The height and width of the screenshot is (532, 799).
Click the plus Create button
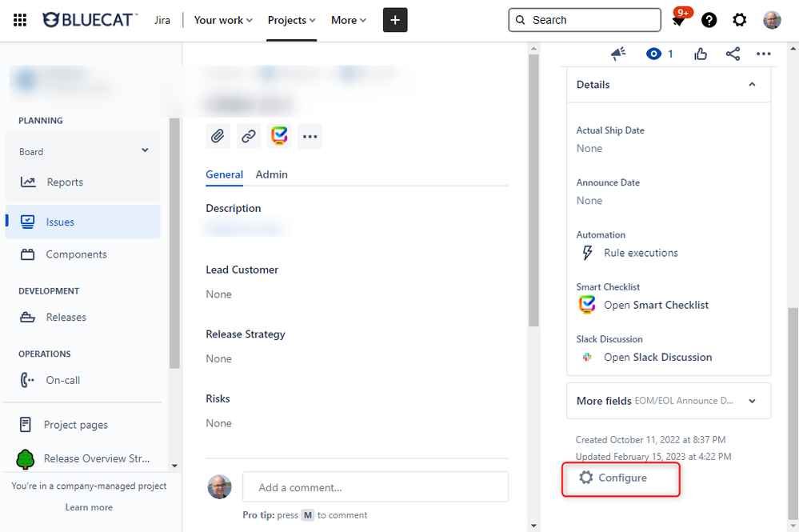(395, 20)
